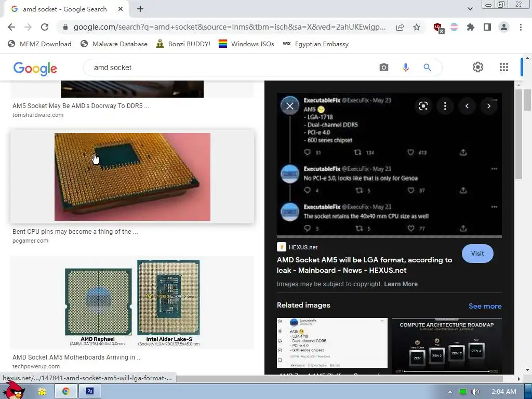Toggle the browser side panel icon
The width and height of the screenshot is (532, 399).
click(487, 27)
